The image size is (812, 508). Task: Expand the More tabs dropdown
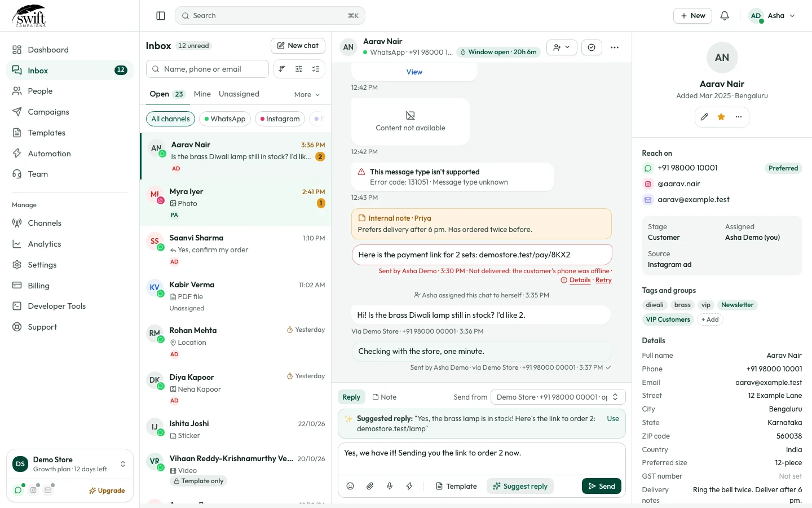pos(307,95)
